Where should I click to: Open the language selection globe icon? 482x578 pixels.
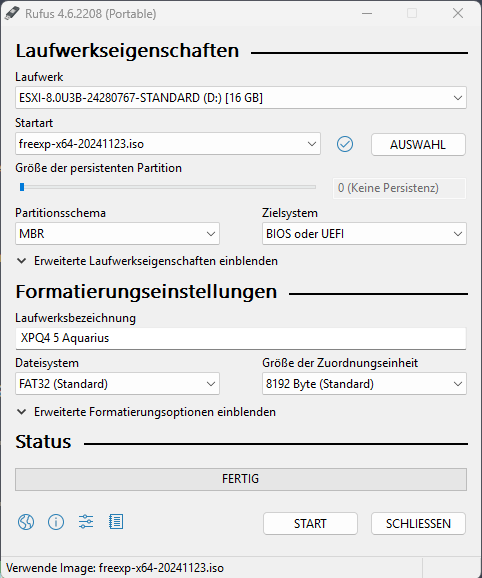(26, 522)
